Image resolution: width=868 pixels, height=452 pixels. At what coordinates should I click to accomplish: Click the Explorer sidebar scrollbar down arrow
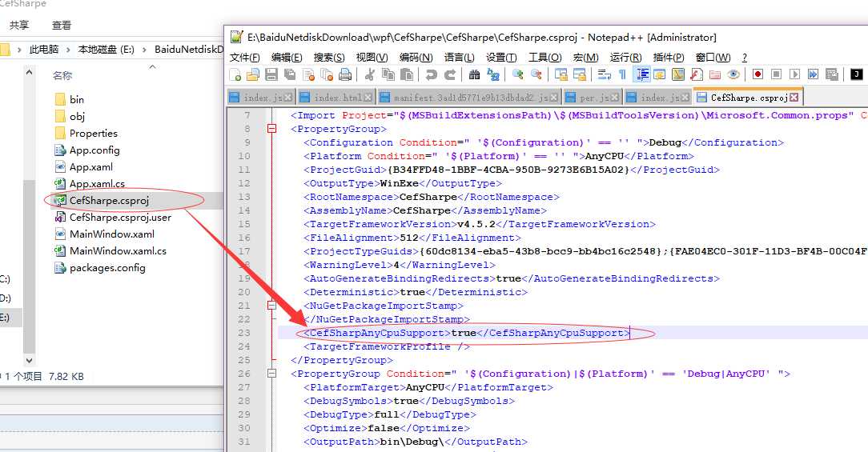click(30, 360)
